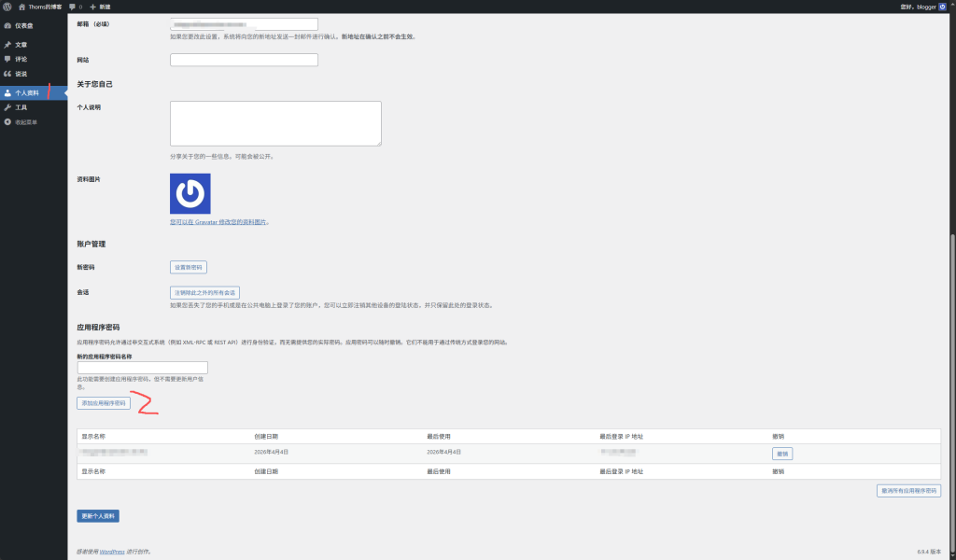This screenshot has height=560, width=956.
Task: Open the Gravatar link to change picture
Action: pos(218,222)
